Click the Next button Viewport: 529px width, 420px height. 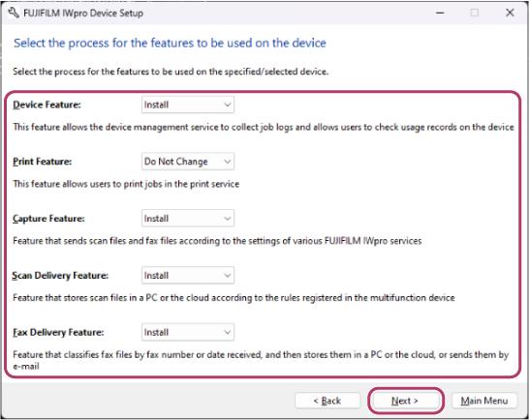(405, 401)
